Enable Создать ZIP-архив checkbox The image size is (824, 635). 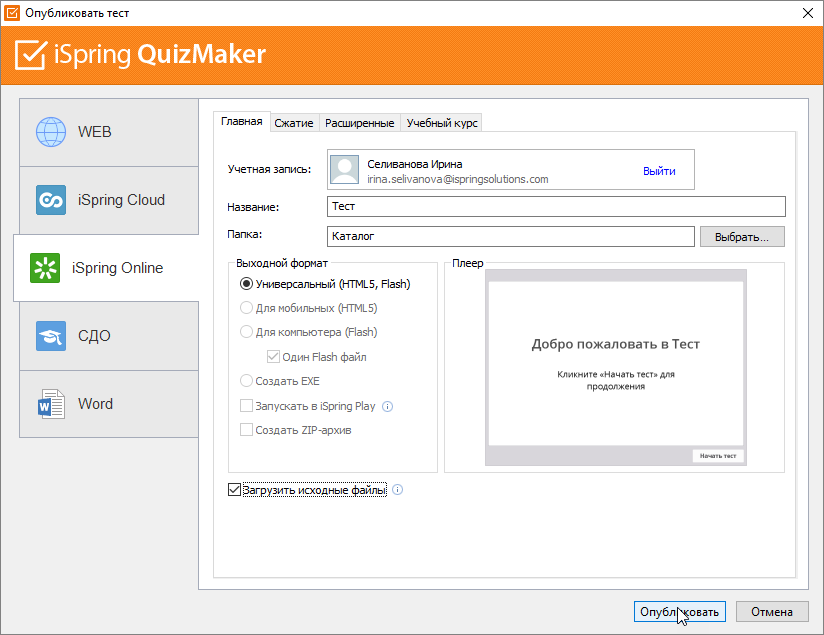(246, 430)
